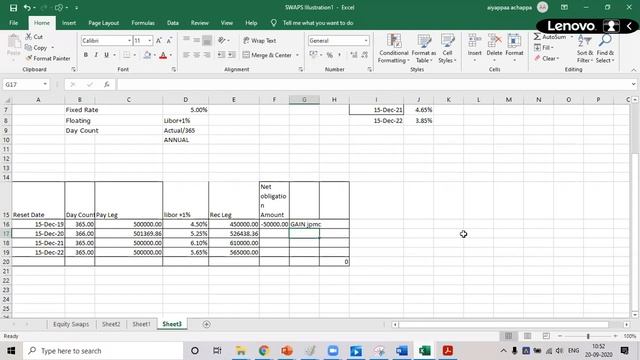Switch to the Formulas ribbon tab
640x360 pixels.
point(143,23)
